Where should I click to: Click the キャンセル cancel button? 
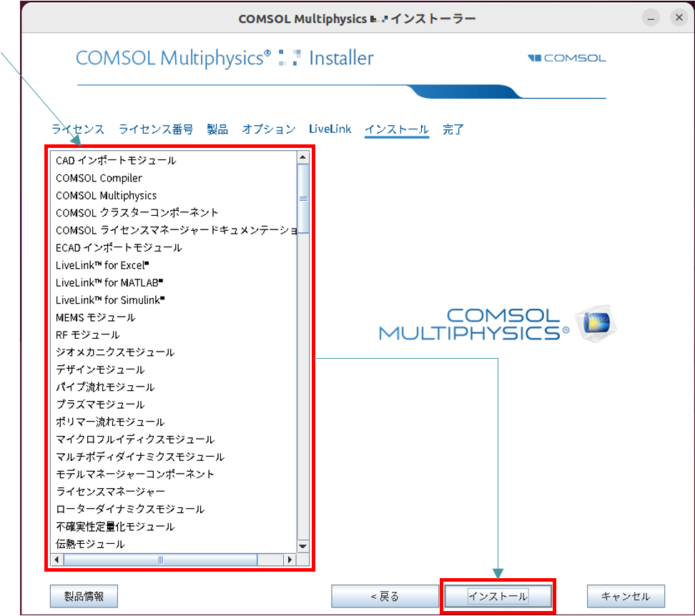point(626,597)
